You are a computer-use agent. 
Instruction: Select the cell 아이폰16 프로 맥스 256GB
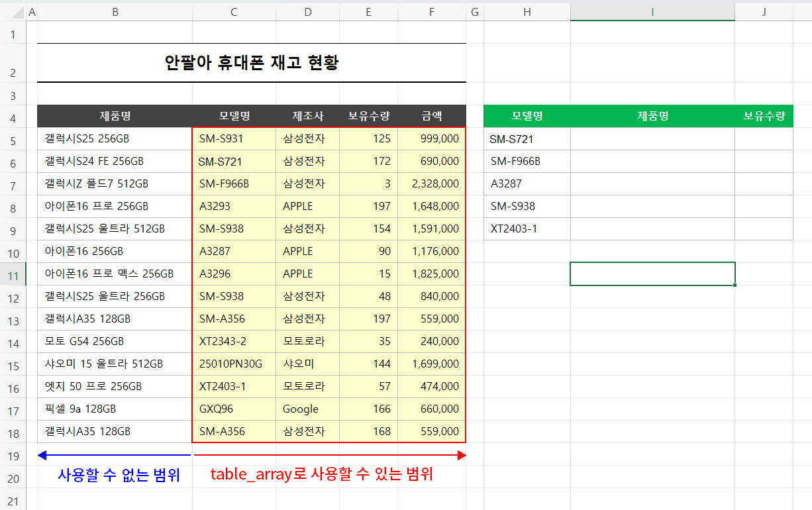click(x=115, y=274)
